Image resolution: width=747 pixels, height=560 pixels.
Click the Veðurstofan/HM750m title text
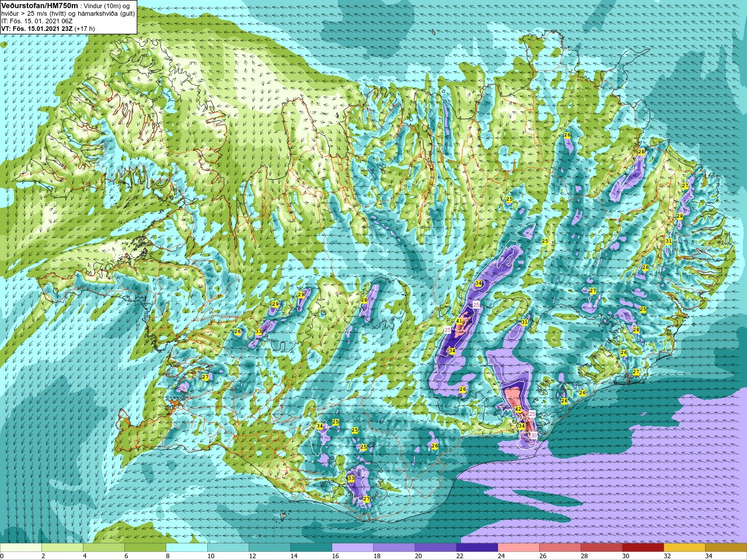[x=39, y=5]
